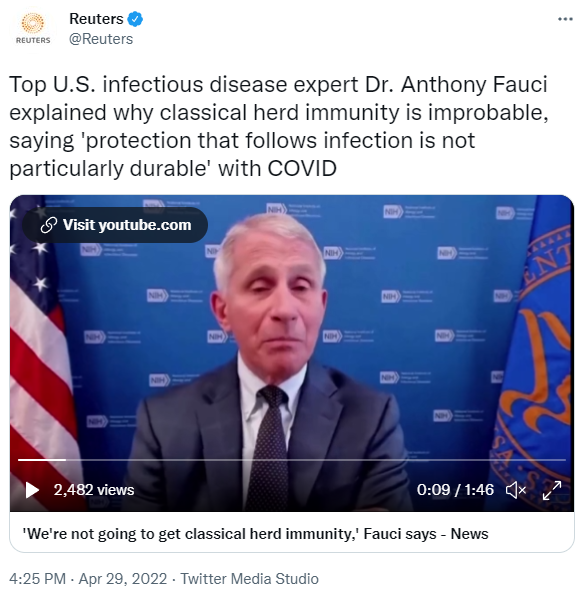Play the Fauci video
This screenshot has height=601, width=587.
[32, 490]
